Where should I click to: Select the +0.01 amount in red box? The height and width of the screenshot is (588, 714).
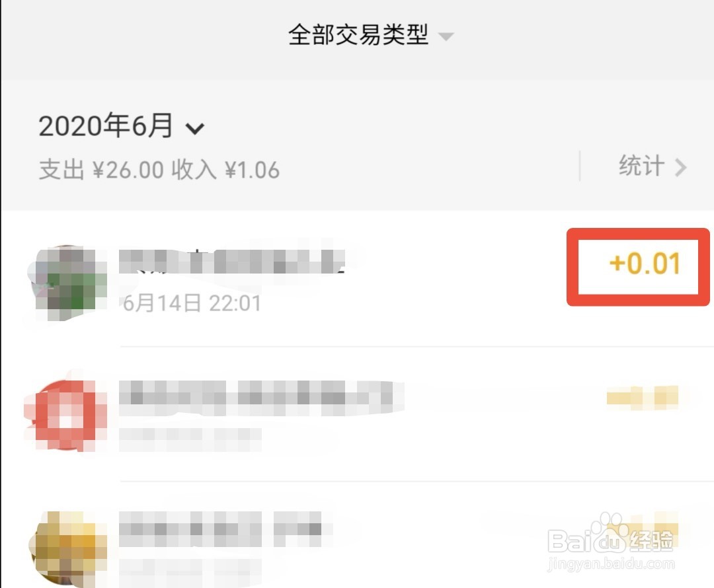(x=645, y=264)
